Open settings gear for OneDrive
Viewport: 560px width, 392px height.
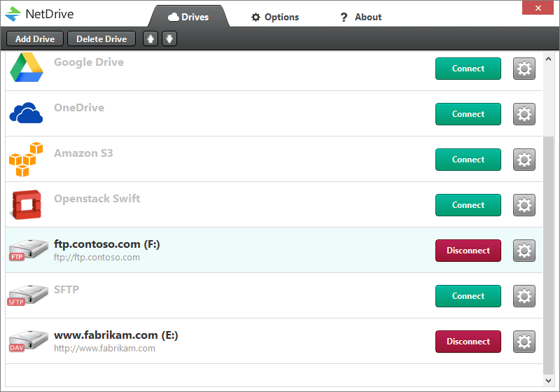pyautogui.click(x=524, y=114)
